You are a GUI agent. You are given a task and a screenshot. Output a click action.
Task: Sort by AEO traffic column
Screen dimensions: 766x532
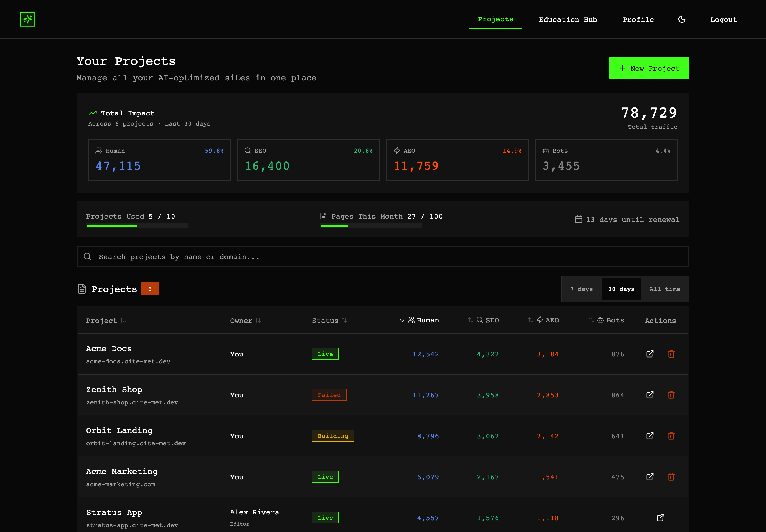543,320
